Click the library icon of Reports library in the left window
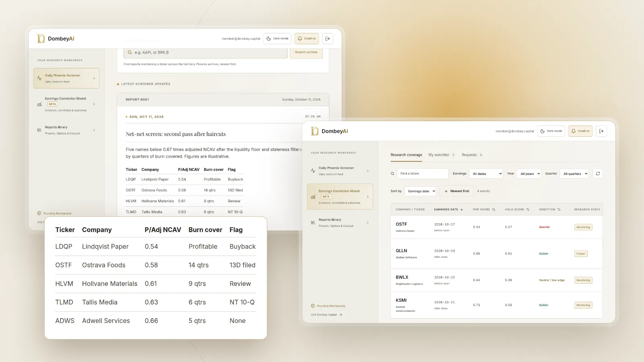The image size is (644, 362). (x=39, y=130)
